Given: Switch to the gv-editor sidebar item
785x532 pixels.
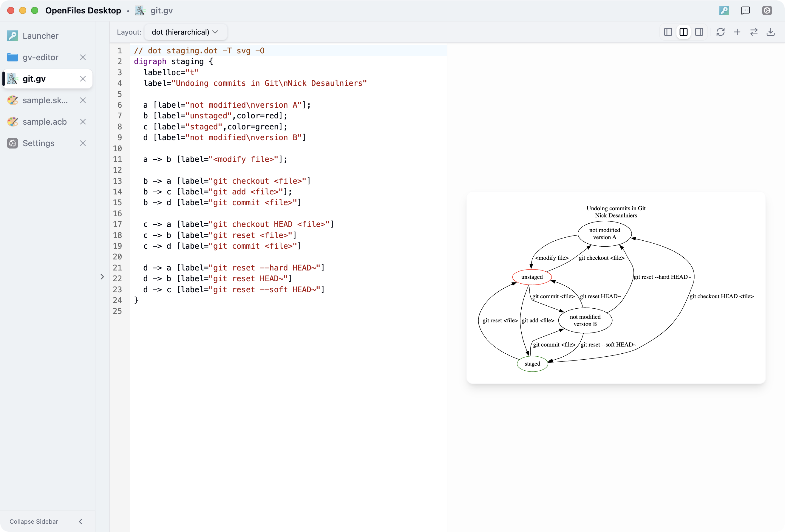Looking at the screenshot, I should pyautogui.click(x=41, y=58).
